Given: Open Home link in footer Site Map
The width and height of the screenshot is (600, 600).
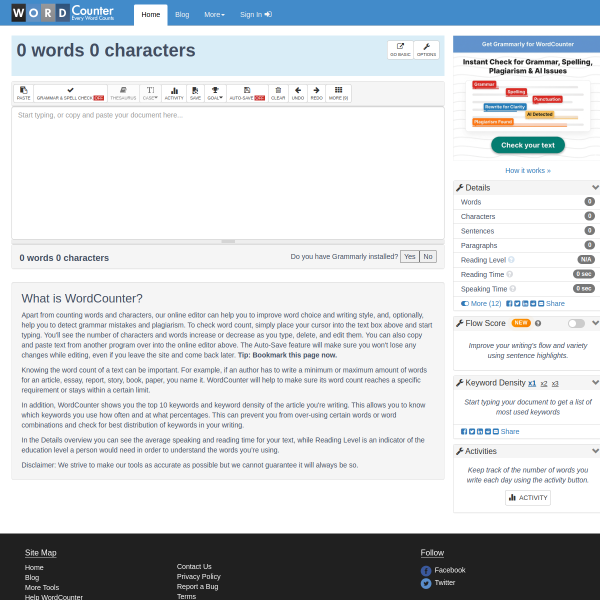Looking at the screenshot, I should 34,567.
